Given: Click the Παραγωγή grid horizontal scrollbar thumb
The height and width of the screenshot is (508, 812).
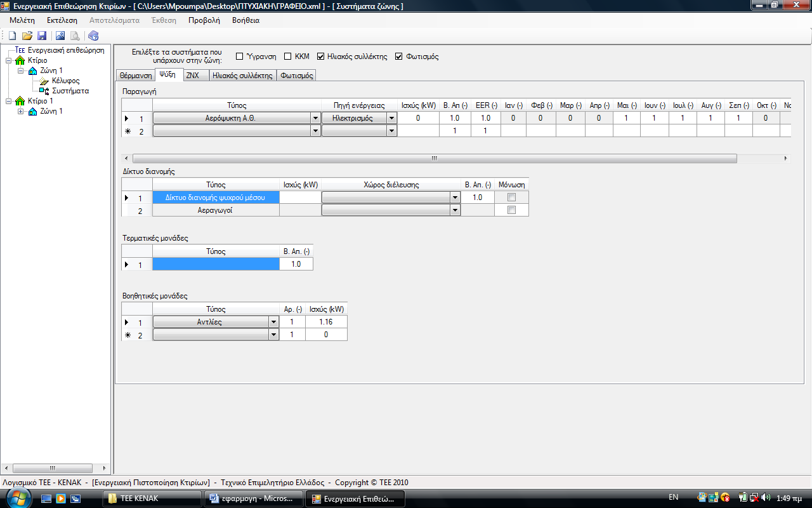Looking at the screenshot, I should pos(435,158).
